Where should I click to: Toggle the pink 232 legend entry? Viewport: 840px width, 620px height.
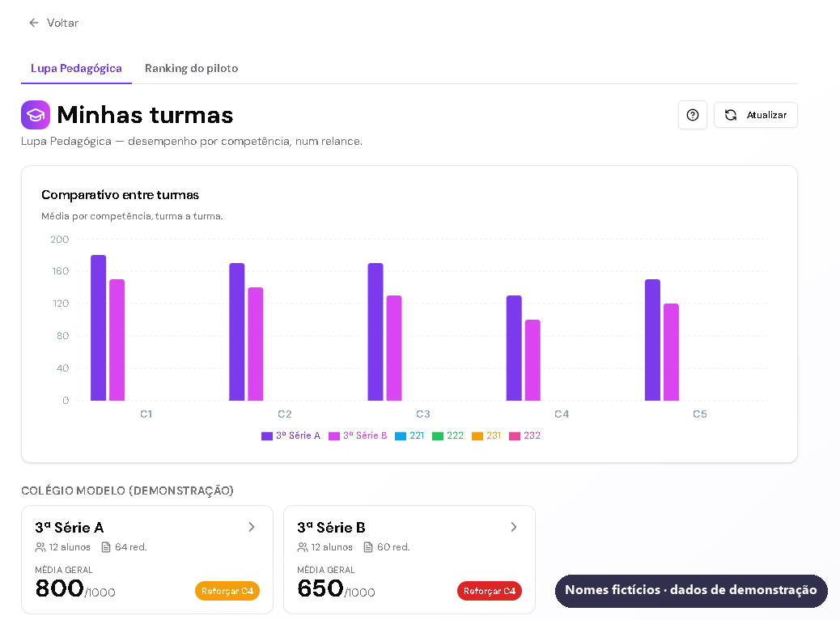524,435
